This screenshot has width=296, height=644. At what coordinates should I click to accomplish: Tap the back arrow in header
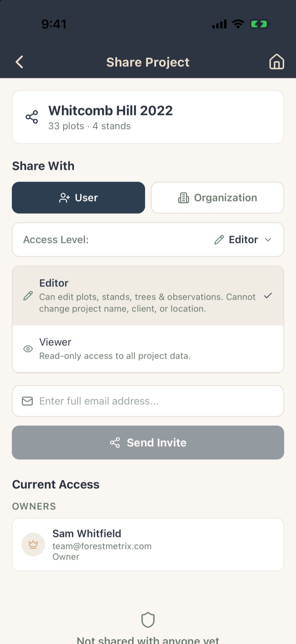tap(19, 62)
